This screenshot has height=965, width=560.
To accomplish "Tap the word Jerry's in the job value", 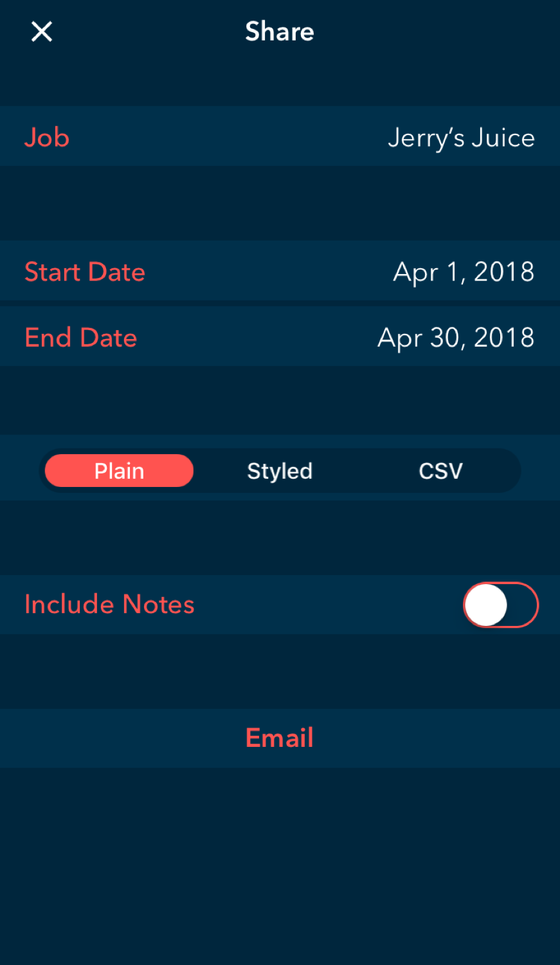I will [x=426, y=138].
